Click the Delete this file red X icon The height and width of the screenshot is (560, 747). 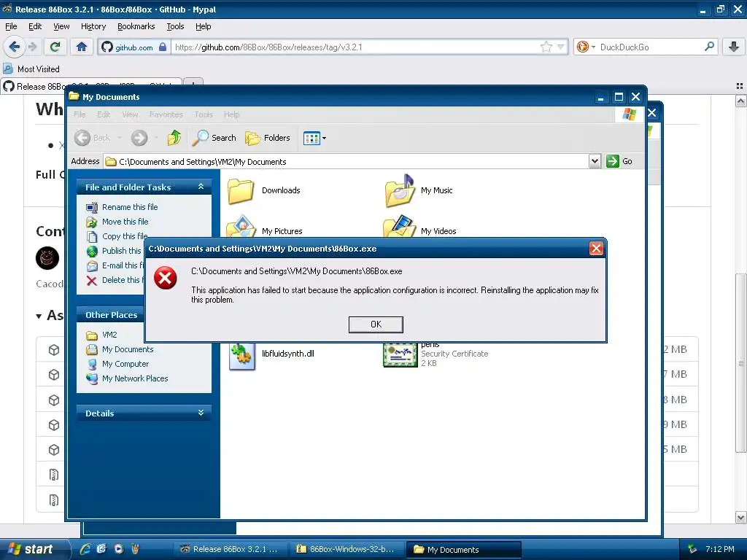pos(92,281)
